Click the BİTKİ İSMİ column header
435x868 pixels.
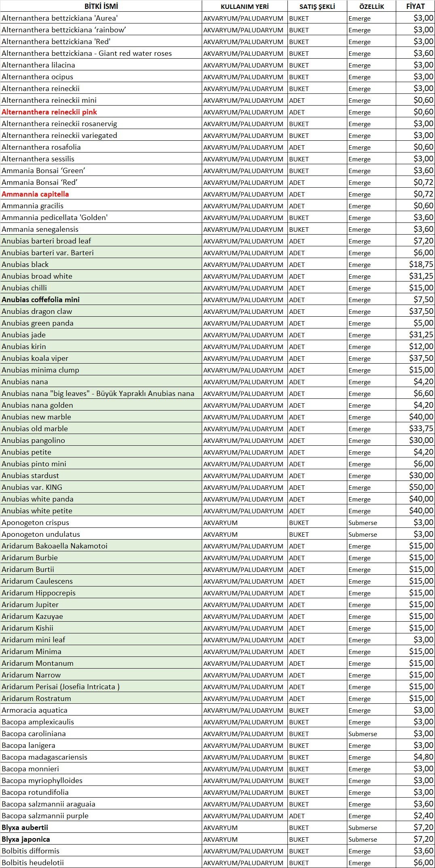[101, 6]
